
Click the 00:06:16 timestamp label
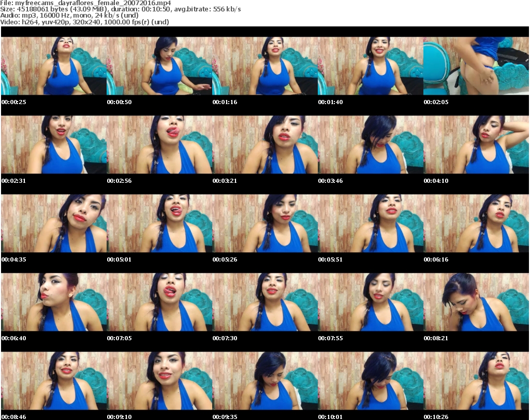click(436, 259)
